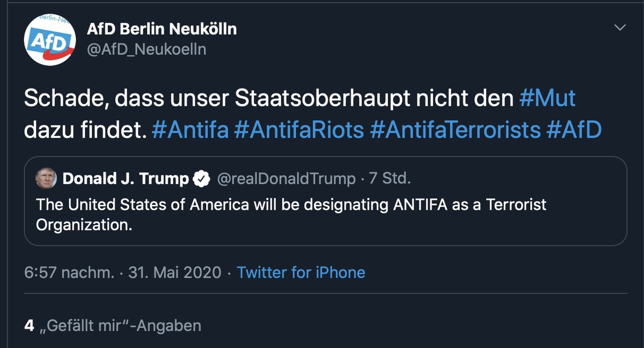The width and height of the screenshot is (644, 348).
Task: Click the @AfD_Neukoelln handle
Action: click(x=146, y=49)
